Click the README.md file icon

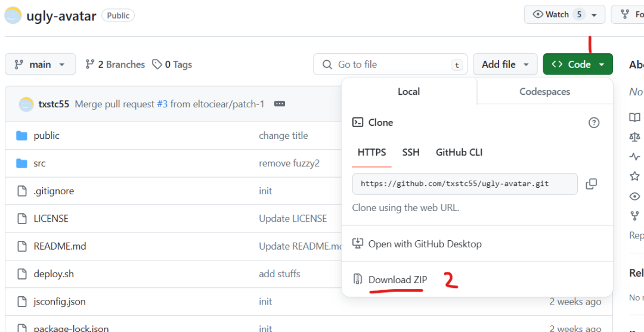point(22,247)
